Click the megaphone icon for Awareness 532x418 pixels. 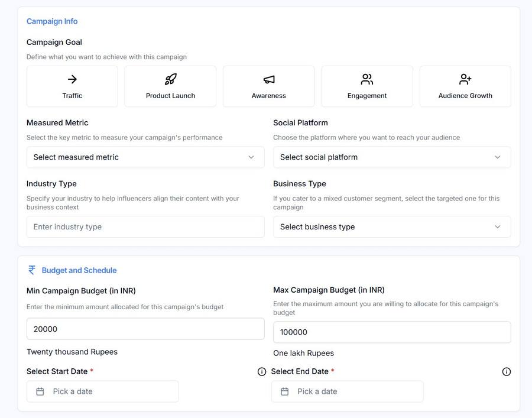click(269, 79)
